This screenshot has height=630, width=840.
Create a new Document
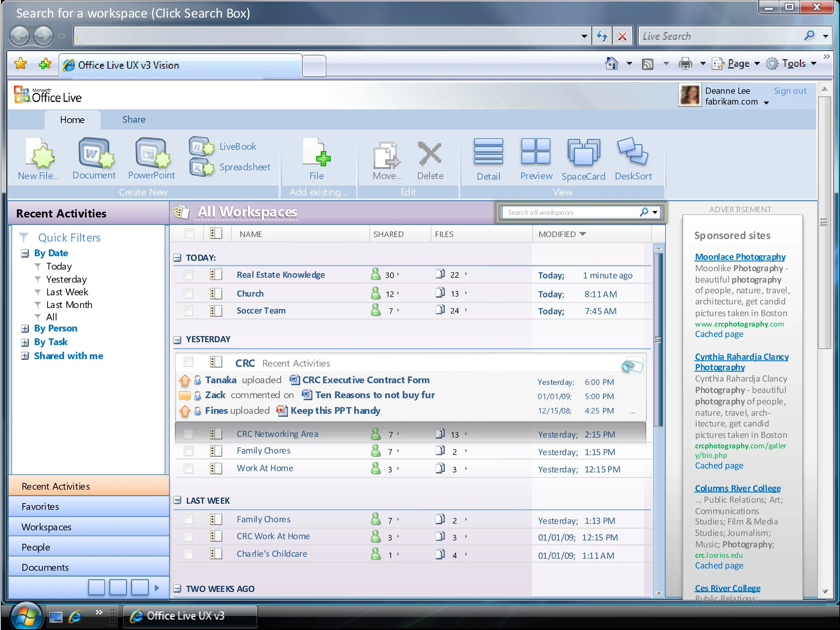(94, 159)
